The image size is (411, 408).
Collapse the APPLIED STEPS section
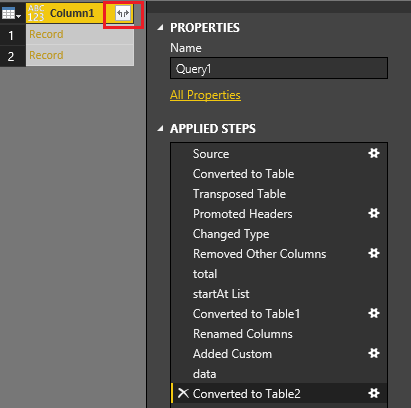[161, 129]
